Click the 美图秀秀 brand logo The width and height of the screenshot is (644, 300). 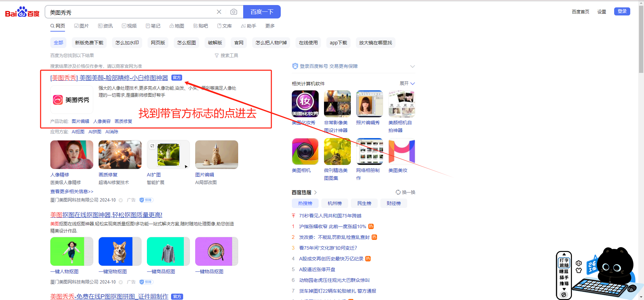tap(72, 100)
